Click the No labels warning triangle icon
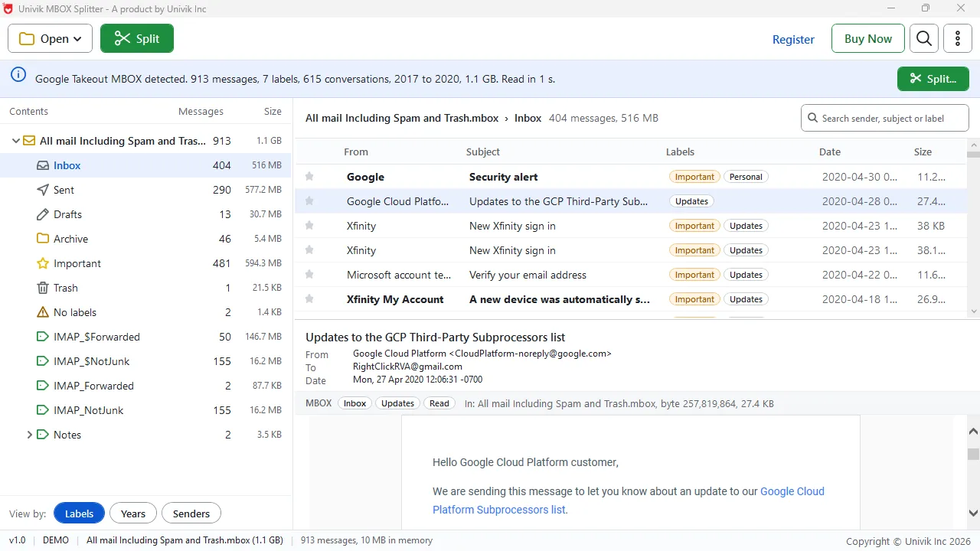980x551 pixels. (x=43, y=312)
